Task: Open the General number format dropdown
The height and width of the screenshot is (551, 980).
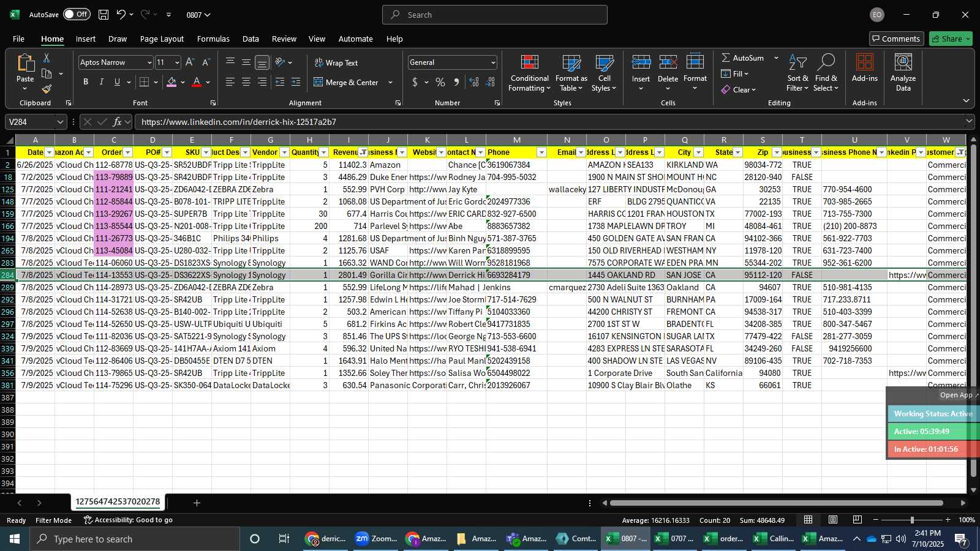Action: tap(492, 62)
